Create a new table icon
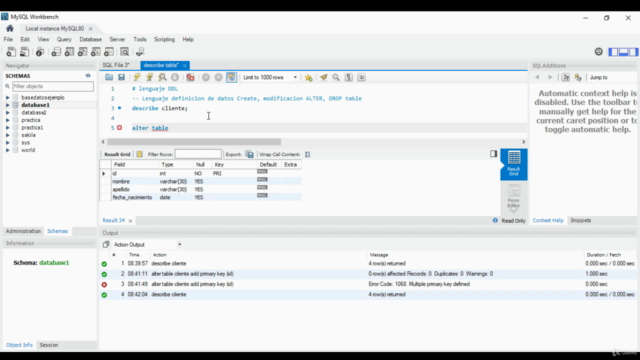 coord(69,52)
